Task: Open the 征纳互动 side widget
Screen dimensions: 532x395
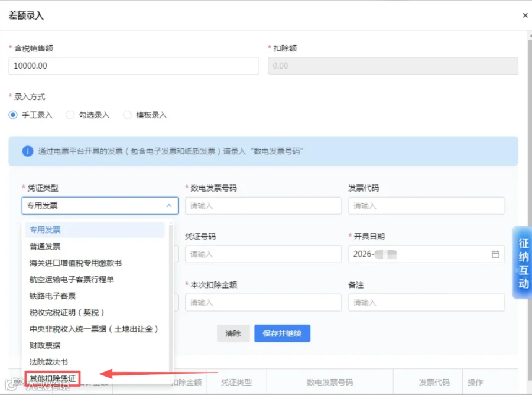Action: (x=523, y=263)
